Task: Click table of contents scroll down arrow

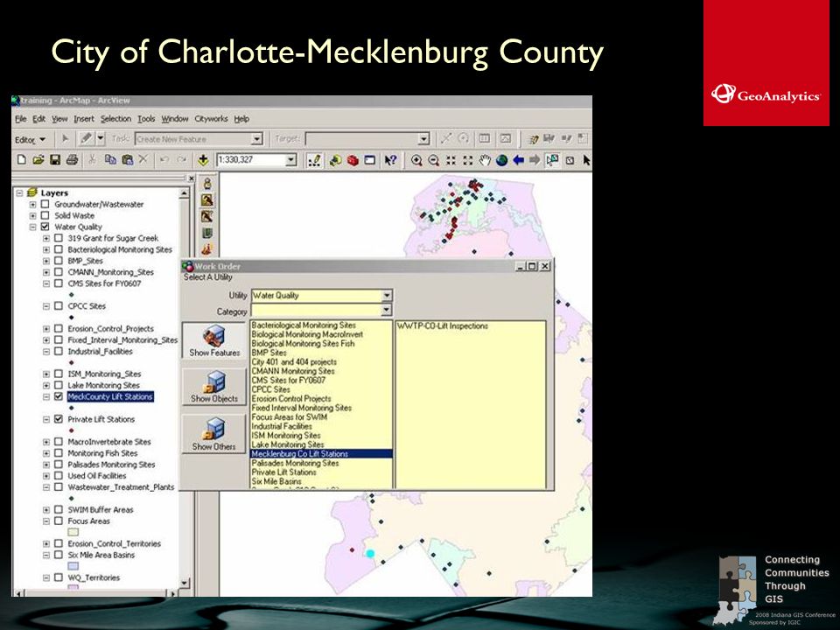Action: point(185,583)
